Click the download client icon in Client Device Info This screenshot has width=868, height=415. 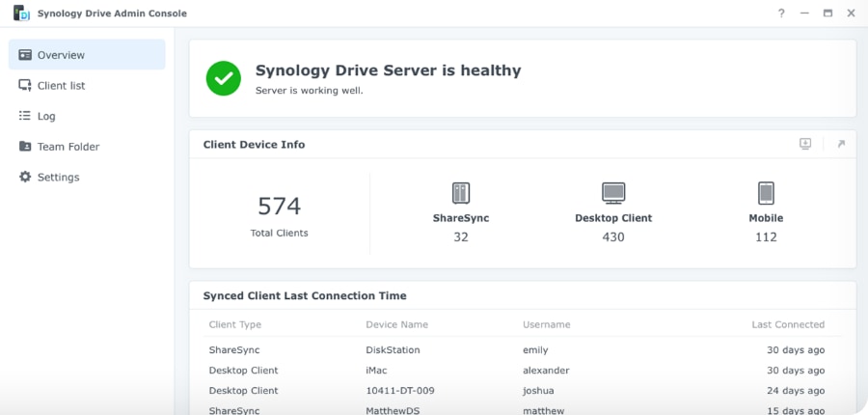tap(805, 144)
